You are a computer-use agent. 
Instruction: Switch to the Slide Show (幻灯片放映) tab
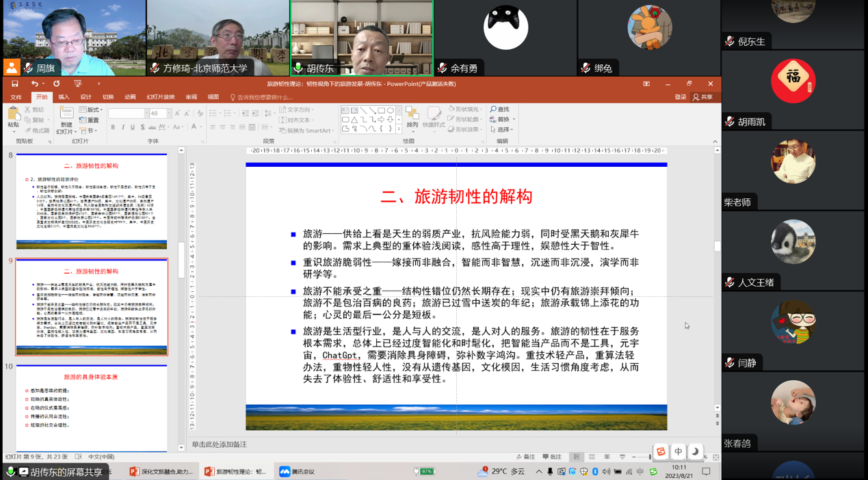click(x=161, y=97)
